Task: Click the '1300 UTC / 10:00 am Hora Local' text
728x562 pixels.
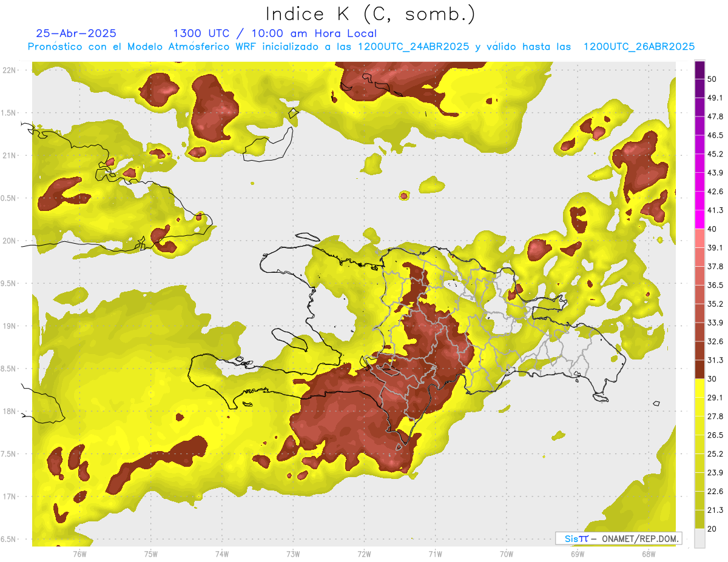Action: click(x=275, y=33)
